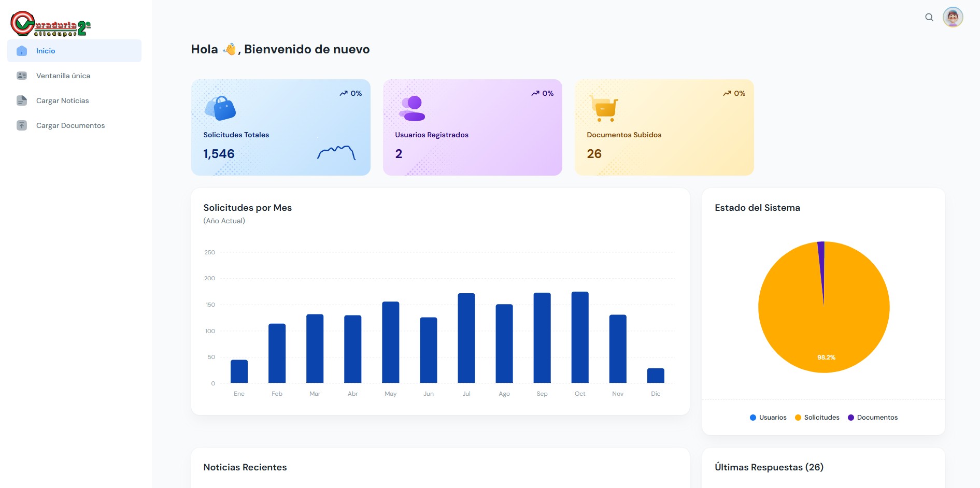Open the Cargar Noticias page
The width and height of the screenshot is (980, 488).
click(63, 101)
